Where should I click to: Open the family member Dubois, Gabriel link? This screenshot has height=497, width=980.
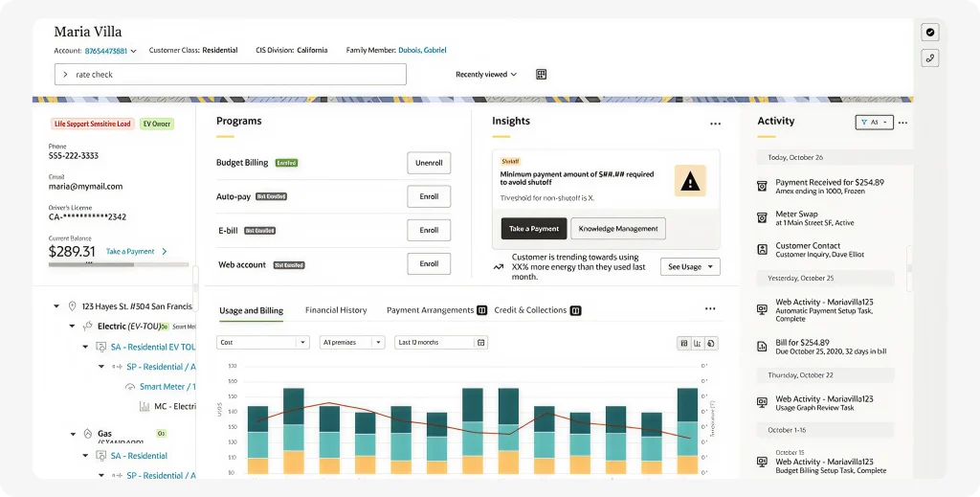click(422, 50)
